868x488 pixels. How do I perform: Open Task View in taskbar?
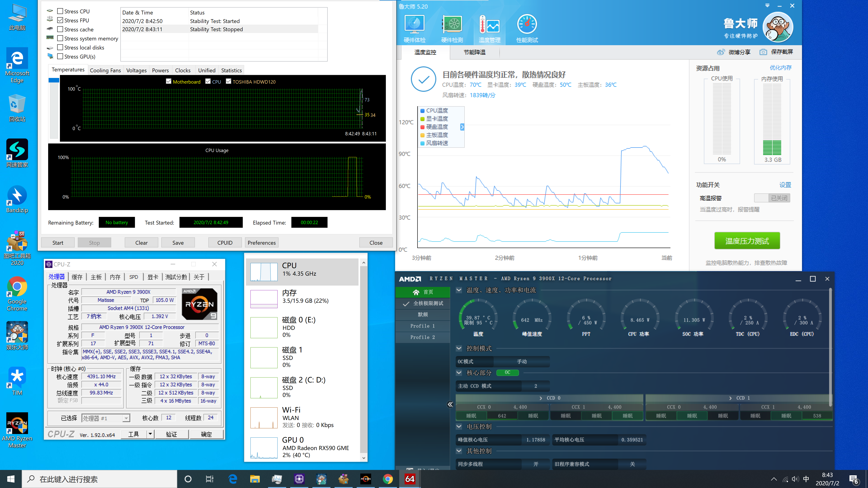pos(210,479)
